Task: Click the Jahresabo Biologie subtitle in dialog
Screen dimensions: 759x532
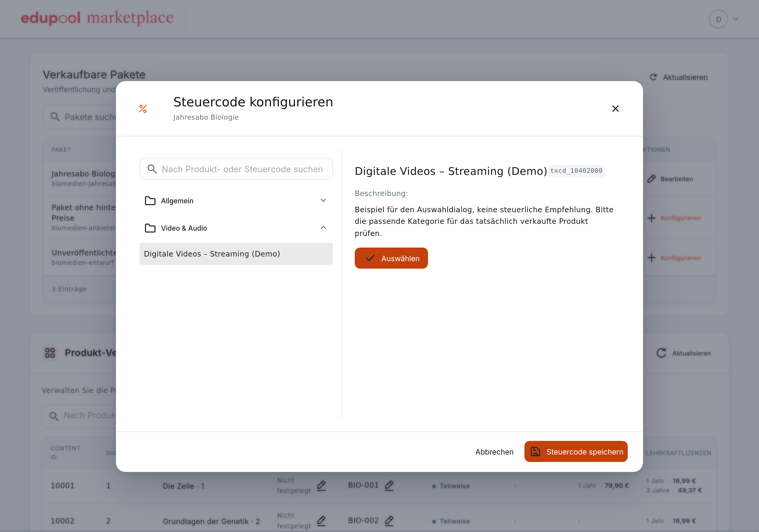Action: point(206,117)
